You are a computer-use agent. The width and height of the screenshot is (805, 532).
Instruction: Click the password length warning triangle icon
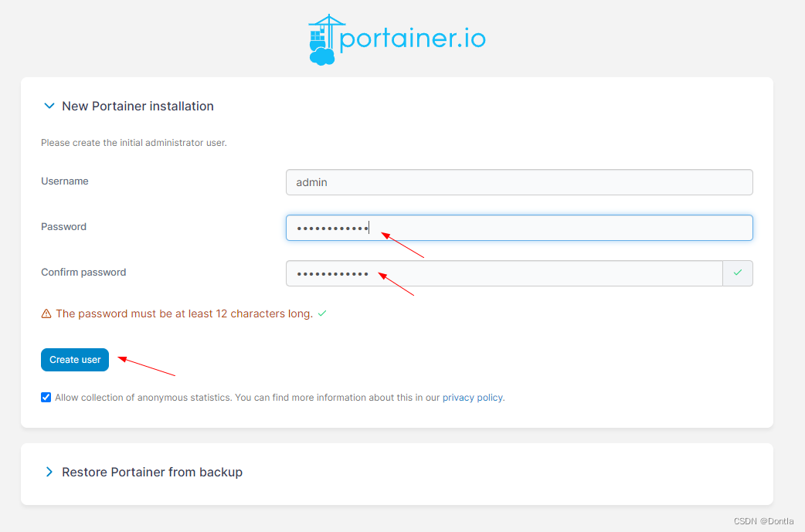pyautogui.click(x=46, y=313)
